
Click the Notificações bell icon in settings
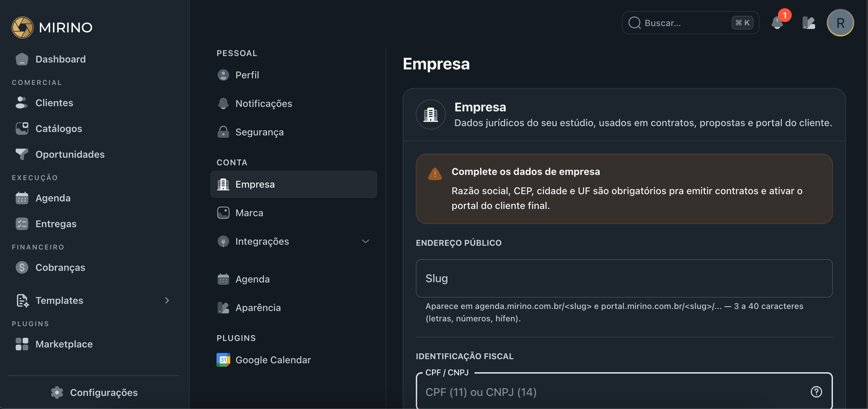pyautogui.click(x=223, y=103)
